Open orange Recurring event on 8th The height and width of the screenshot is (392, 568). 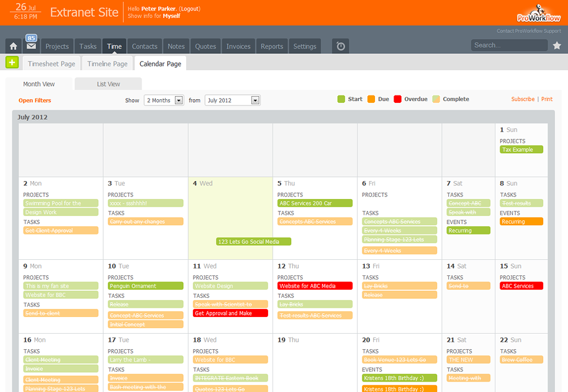click(521, 221)
